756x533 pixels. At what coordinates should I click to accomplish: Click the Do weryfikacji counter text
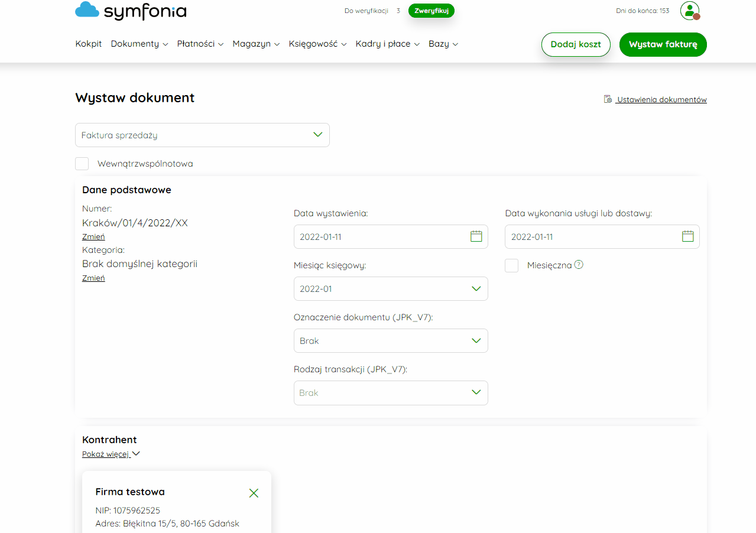372,11
